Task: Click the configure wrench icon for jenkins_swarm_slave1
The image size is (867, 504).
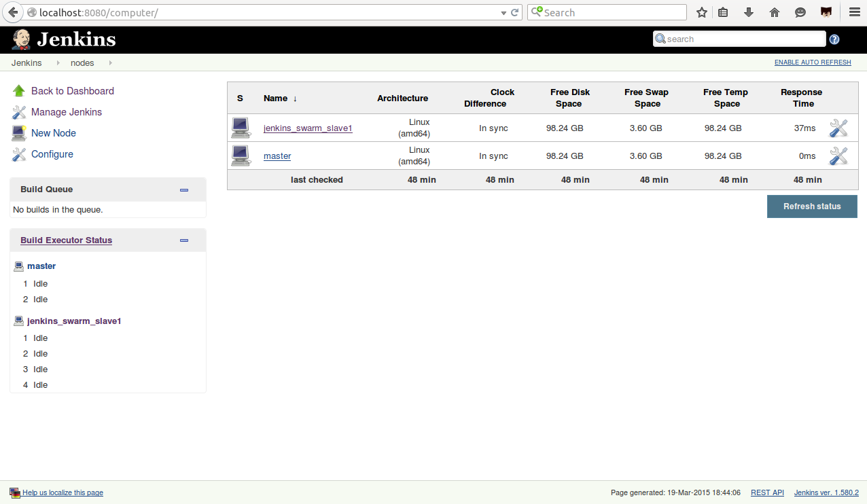Action: (838, 128)
